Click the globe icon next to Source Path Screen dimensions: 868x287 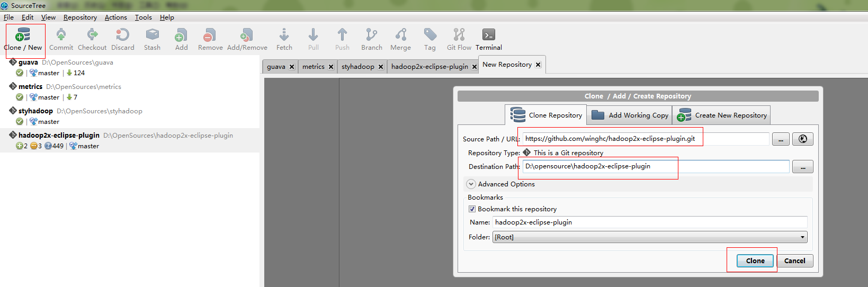click(x=803, y=139)
